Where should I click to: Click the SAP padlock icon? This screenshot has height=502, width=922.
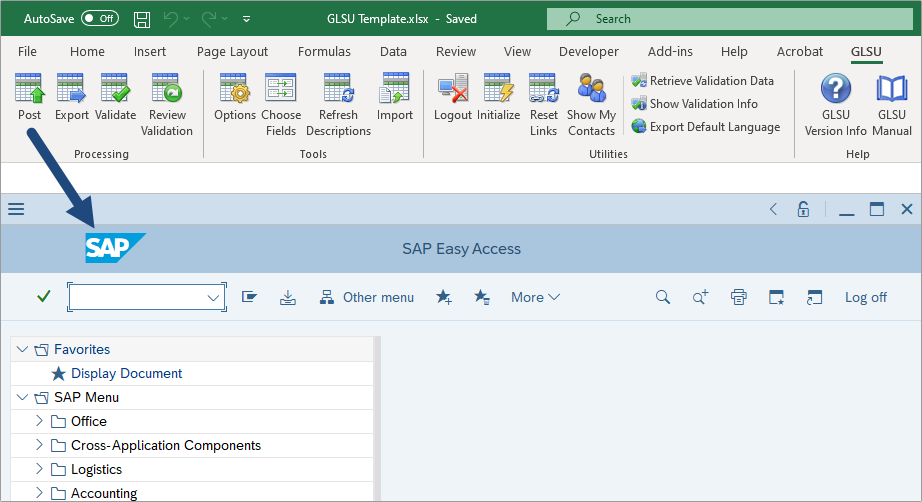click(x=803, y=209)
